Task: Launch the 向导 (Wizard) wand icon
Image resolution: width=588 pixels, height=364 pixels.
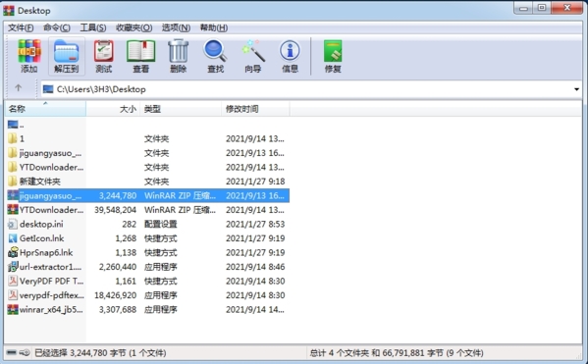Action: 253,51
